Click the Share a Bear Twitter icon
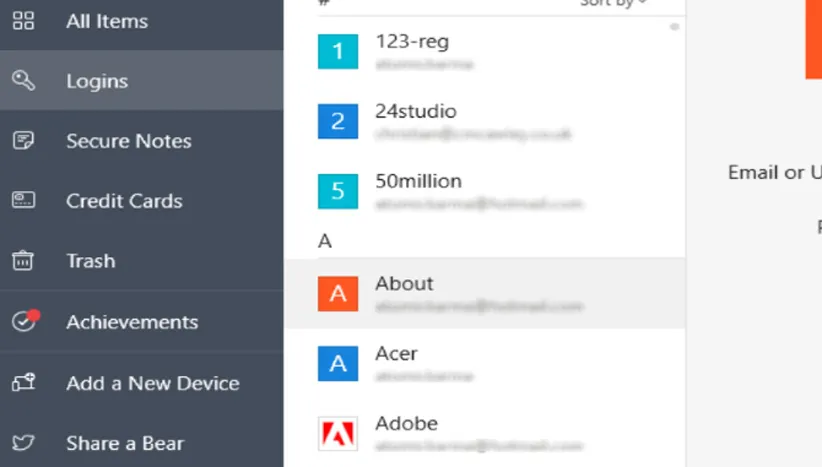Viewport: 822px width, 467px height. 23,443
